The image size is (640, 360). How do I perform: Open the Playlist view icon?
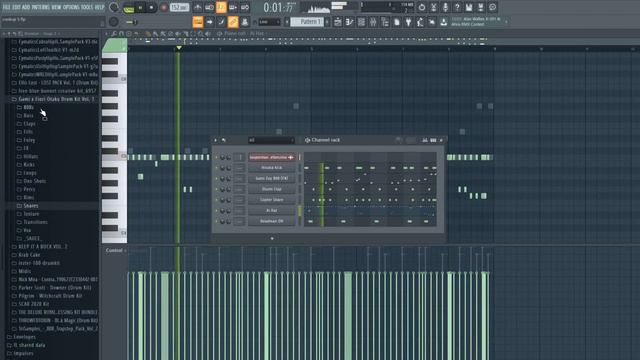coord(338,22)
